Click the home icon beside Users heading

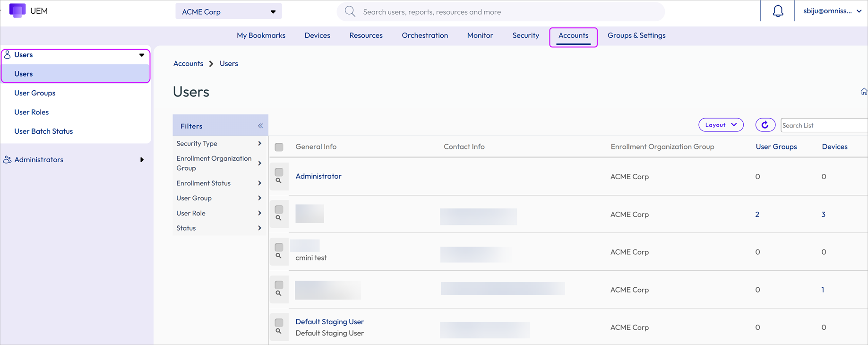coord(864,92)
